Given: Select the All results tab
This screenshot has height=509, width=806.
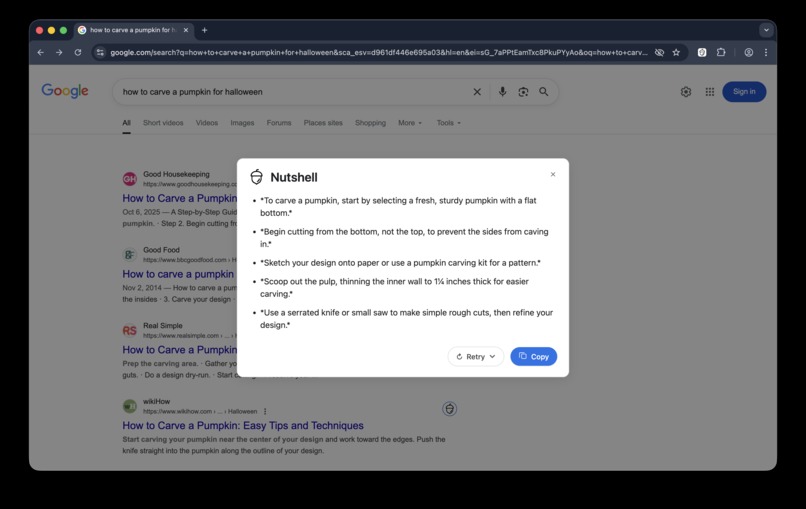Looking at the screenshot, I should pos(126,123).
